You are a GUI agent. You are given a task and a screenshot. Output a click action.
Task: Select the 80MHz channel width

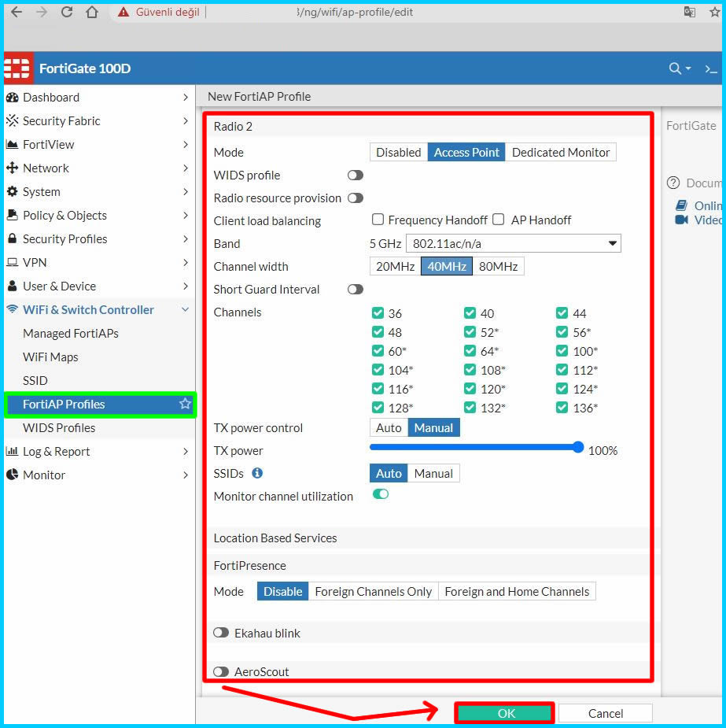[x=498, y=267]
